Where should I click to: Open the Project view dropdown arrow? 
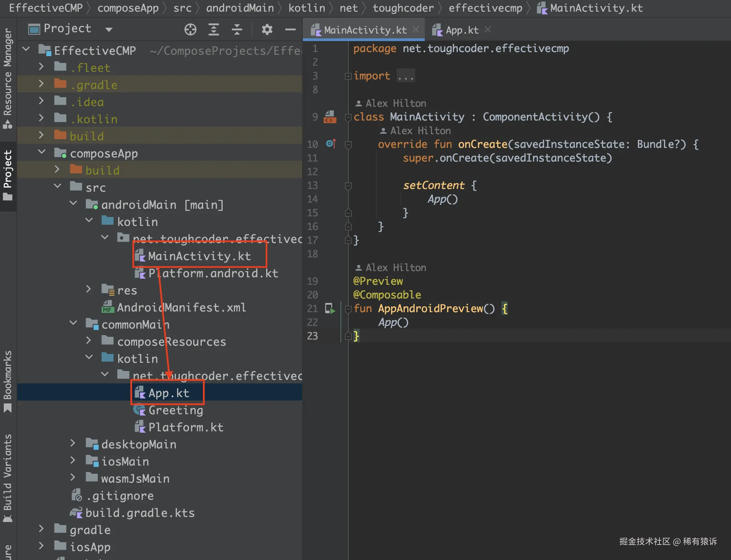(109, 29)
